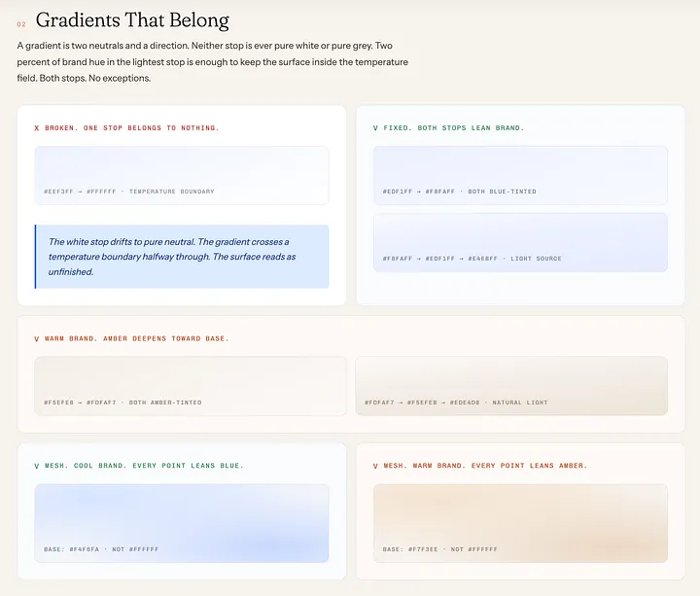Click the 'Warm brand. Amber deepens toward base.' label
700x596 pixels.
[x=137, y=339]
